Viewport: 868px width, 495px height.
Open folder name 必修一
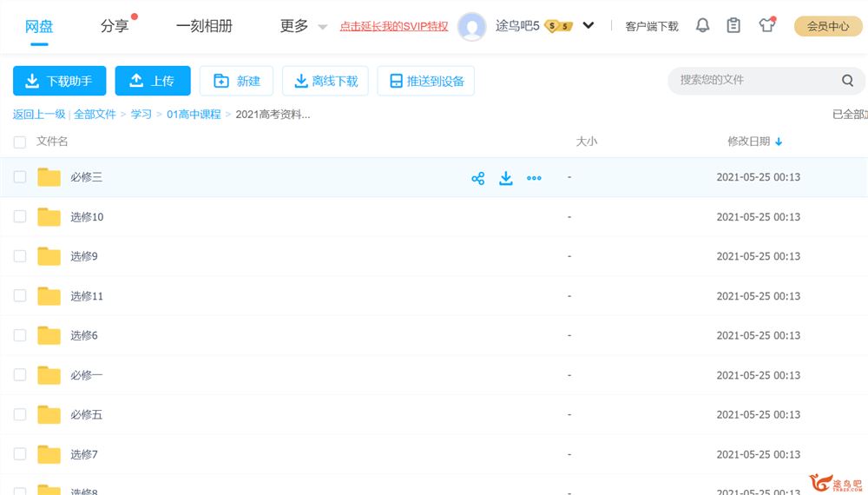[x=86, y=375]
